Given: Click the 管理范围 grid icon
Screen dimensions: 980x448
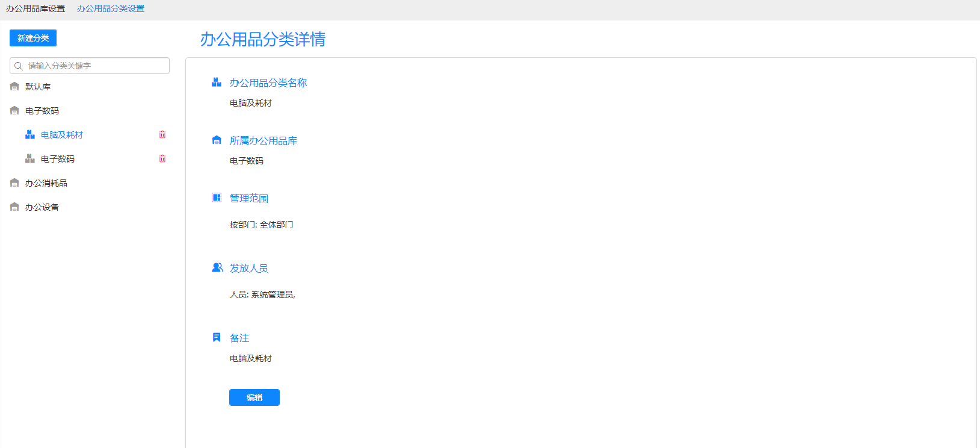Looking at the screenshot, I should pos(217,198).
